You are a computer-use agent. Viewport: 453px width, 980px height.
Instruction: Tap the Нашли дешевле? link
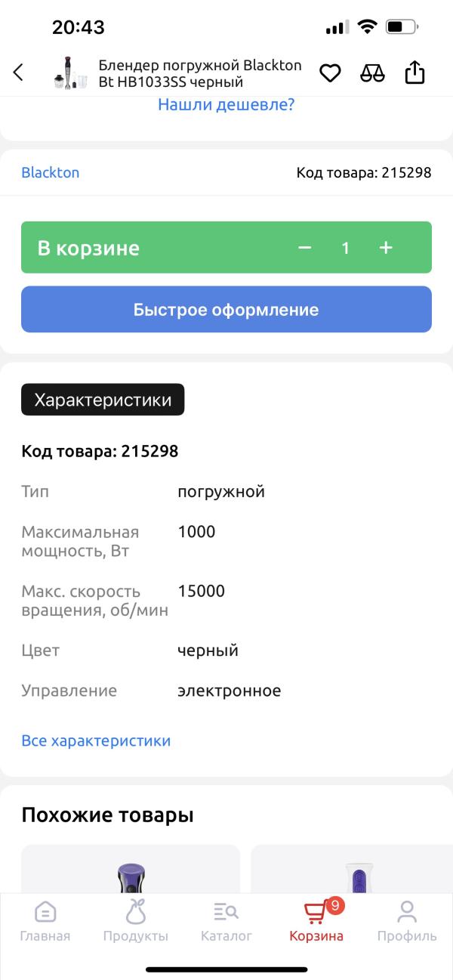click(226, 105)
